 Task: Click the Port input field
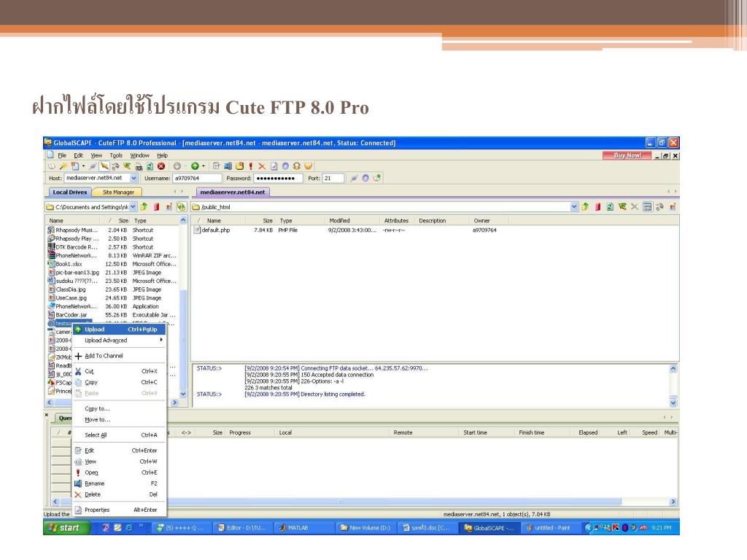pos(333,178)
